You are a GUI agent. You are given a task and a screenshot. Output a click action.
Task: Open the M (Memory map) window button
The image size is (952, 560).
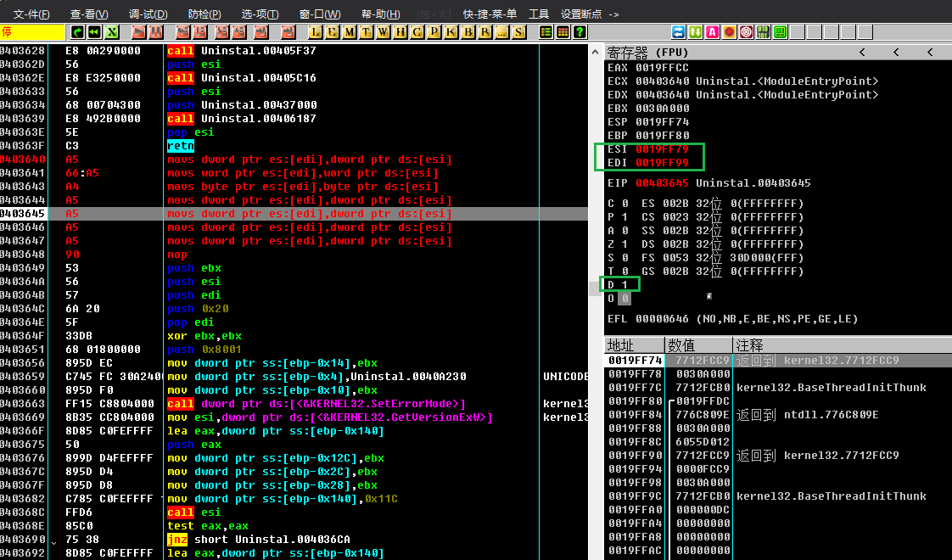point(348,32)
